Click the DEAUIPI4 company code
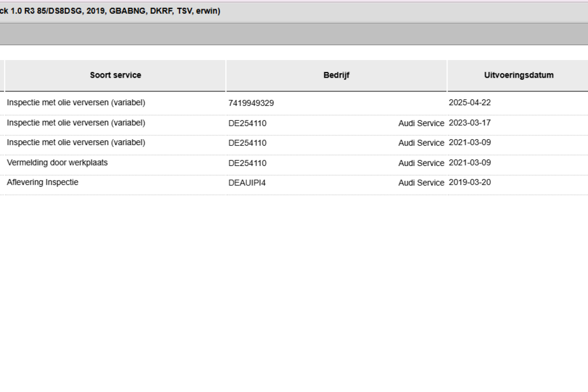The image size is (588, 392). pyautogui.click(x=247, y=183)
